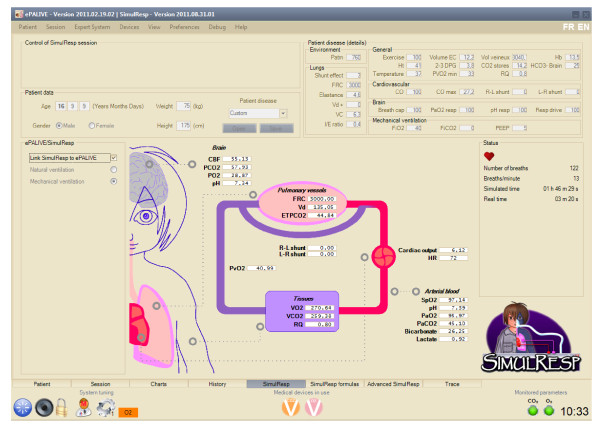This screenshot has height=432, width=600.
Task: Click the Simulated time value 01 h 46 m 29 s
Action: [561, 189]
